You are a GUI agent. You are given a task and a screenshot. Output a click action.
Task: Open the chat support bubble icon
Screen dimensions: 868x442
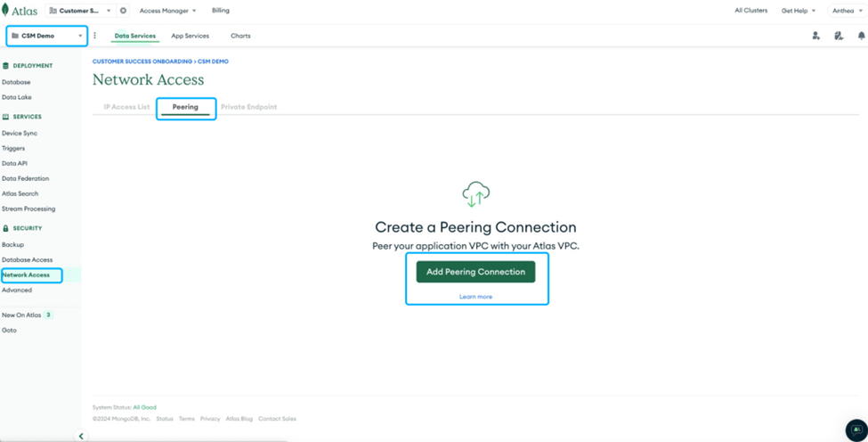coord(856,430)
